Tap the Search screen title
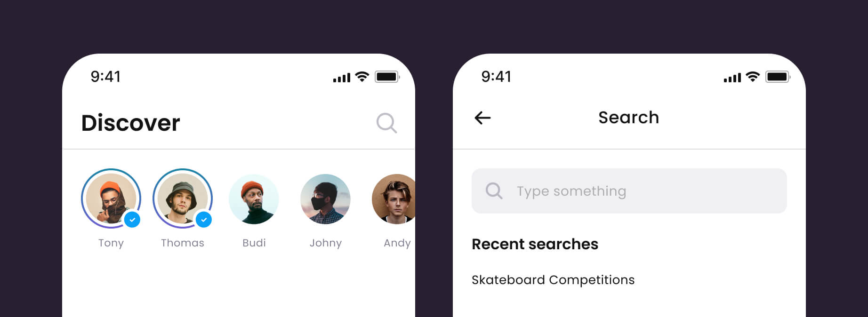Viewport: 868px width, 317px height. pos(628,118)
